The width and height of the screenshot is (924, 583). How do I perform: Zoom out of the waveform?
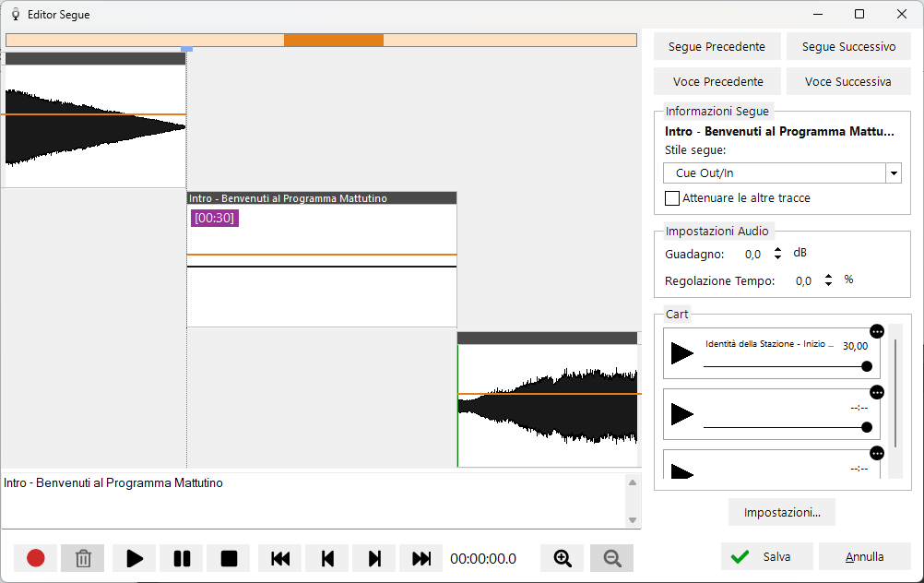point(611,558)
